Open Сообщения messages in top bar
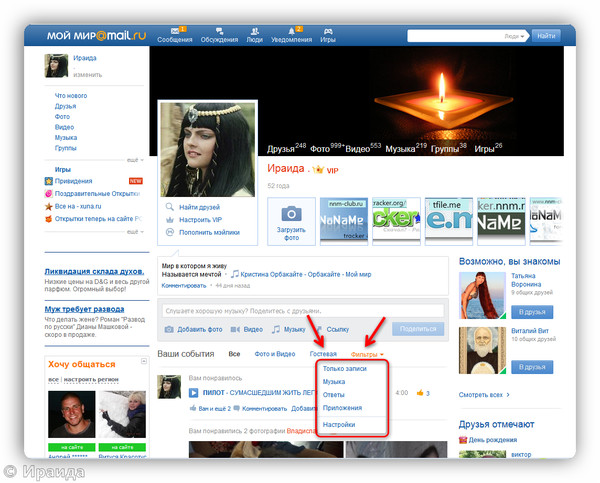Viewport: 600px width, 483px height. (x=174, y=35)
